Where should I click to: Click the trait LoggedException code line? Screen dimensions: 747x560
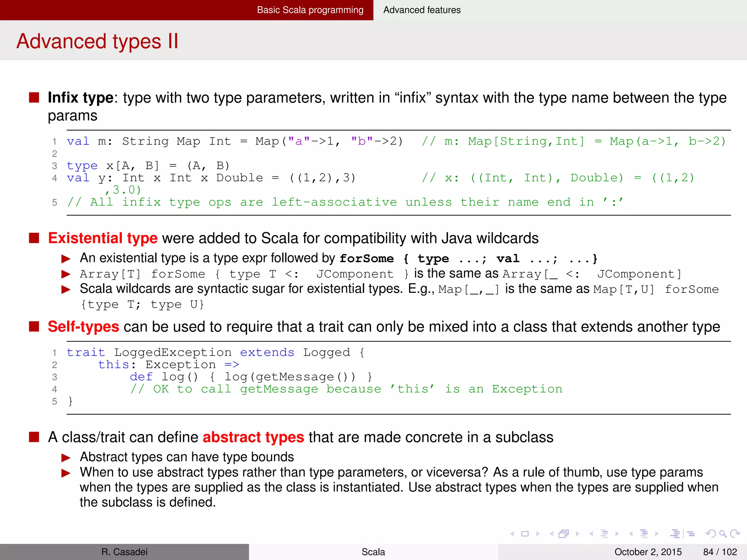click(x=216, y=353)
